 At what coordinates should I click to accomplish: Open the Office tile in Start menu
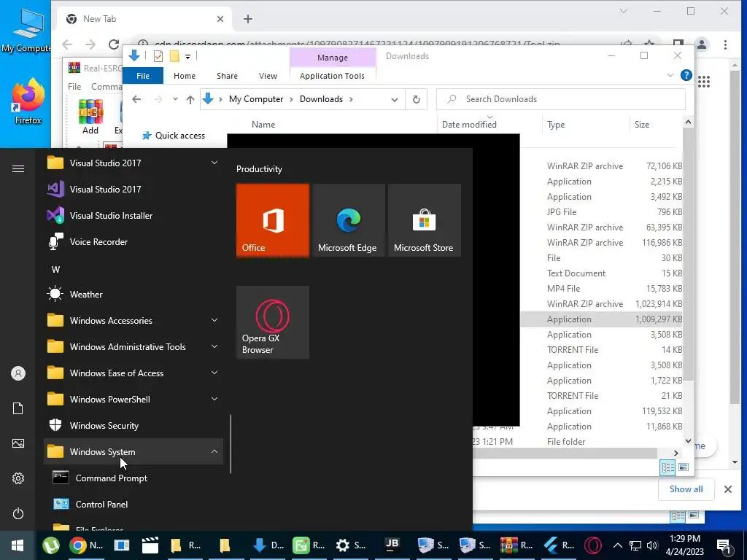[x=273, y=220]
